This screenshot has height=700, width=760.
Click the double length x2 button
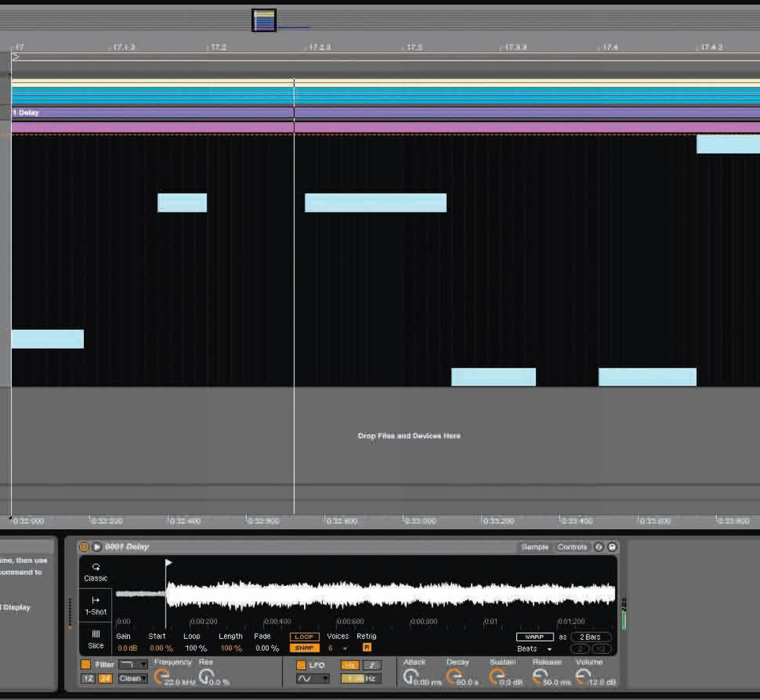click(x=601, y=649)
